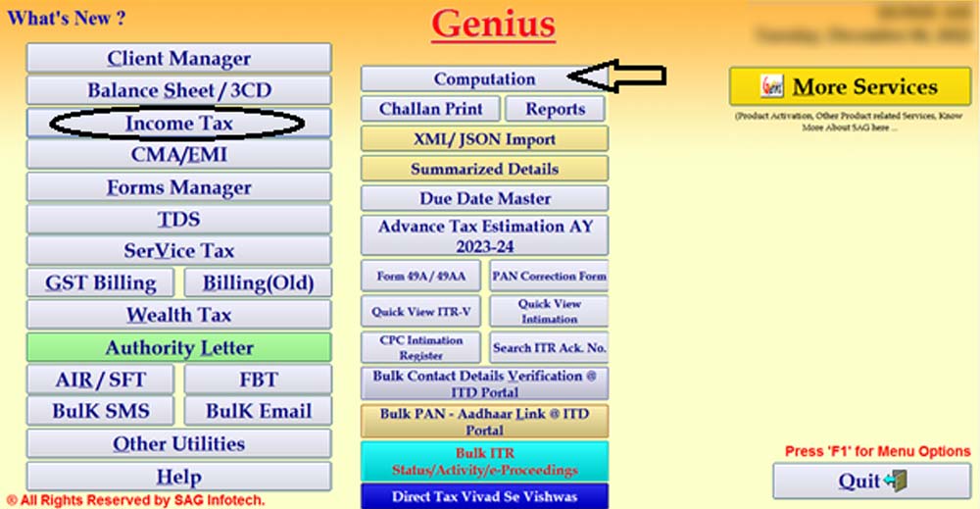
Task: Open Summarized Details
Action: pos(484,169)
